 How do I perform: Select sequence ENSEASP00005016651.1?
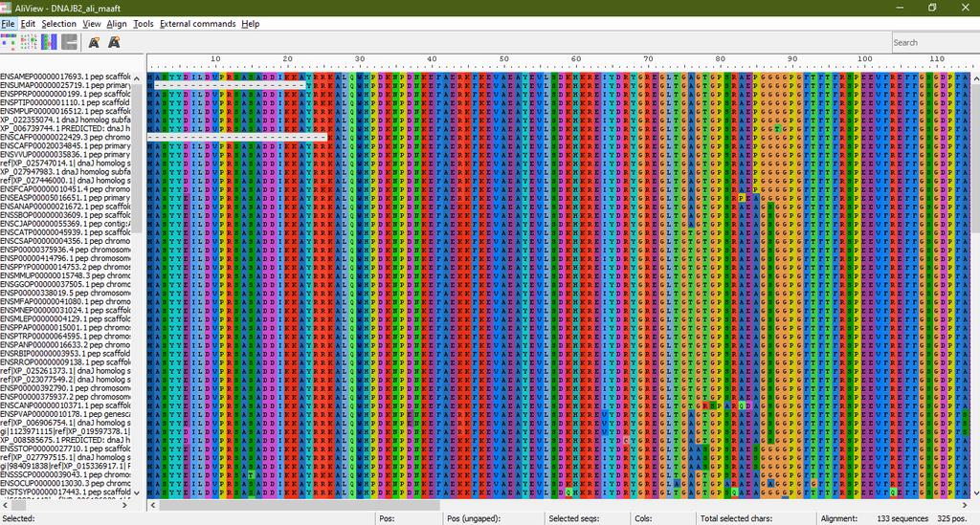click(66, 198)
